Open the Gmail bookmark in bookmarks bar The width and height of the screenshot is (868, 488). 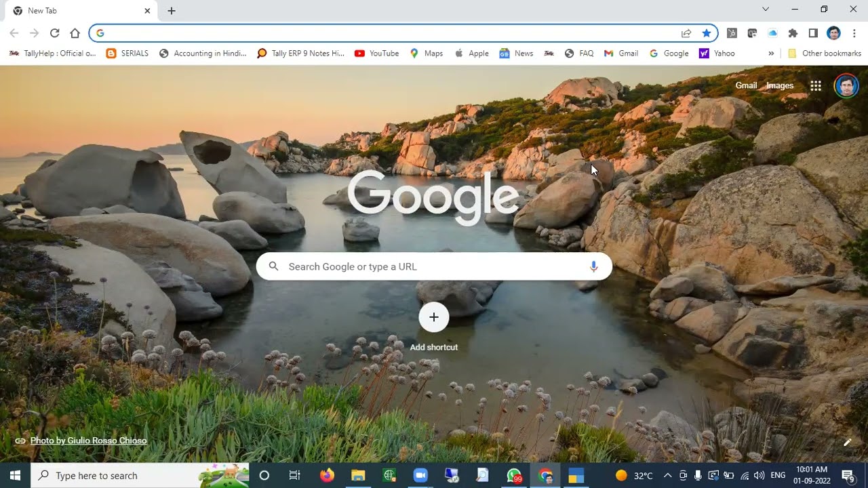click(621, 54)
